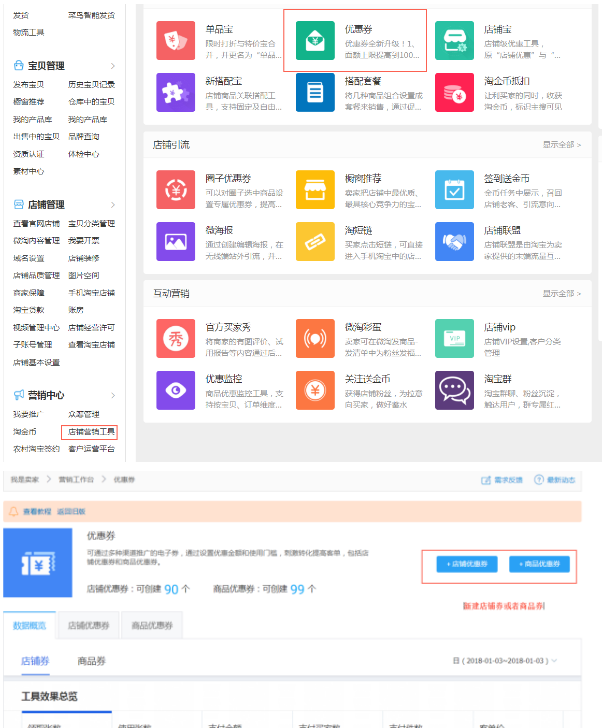This screenshot has height=728, width=604.
Task: Click the 需求反馈 edit icon
Action: click(486, 480)
